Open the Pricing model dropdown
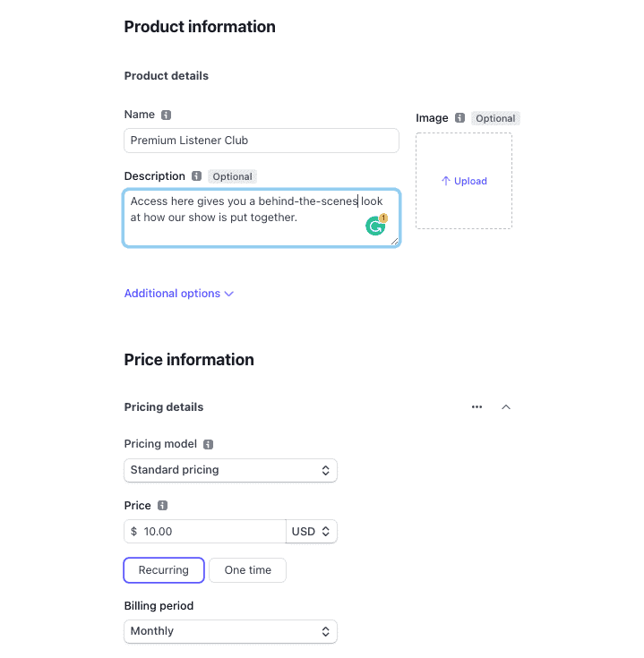Screen dimensions: 644x658 tap(230, 470)
